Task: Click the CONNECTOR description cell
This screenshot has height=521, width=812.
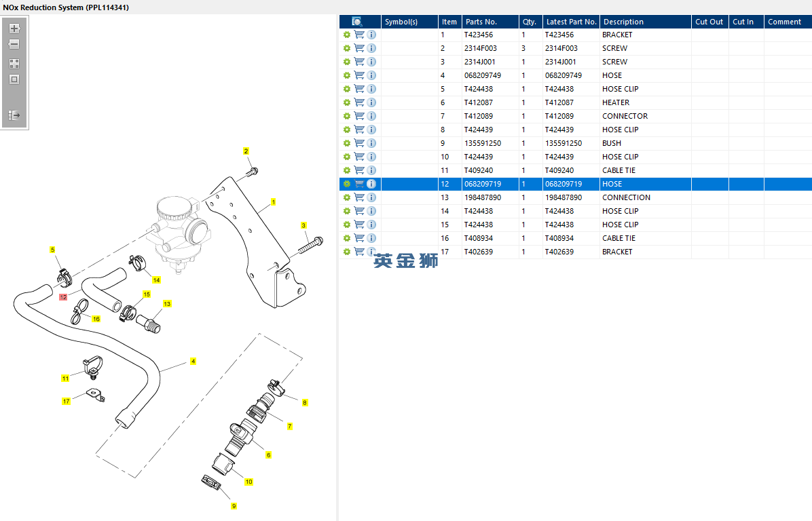Action: click(x=625, y=116)
